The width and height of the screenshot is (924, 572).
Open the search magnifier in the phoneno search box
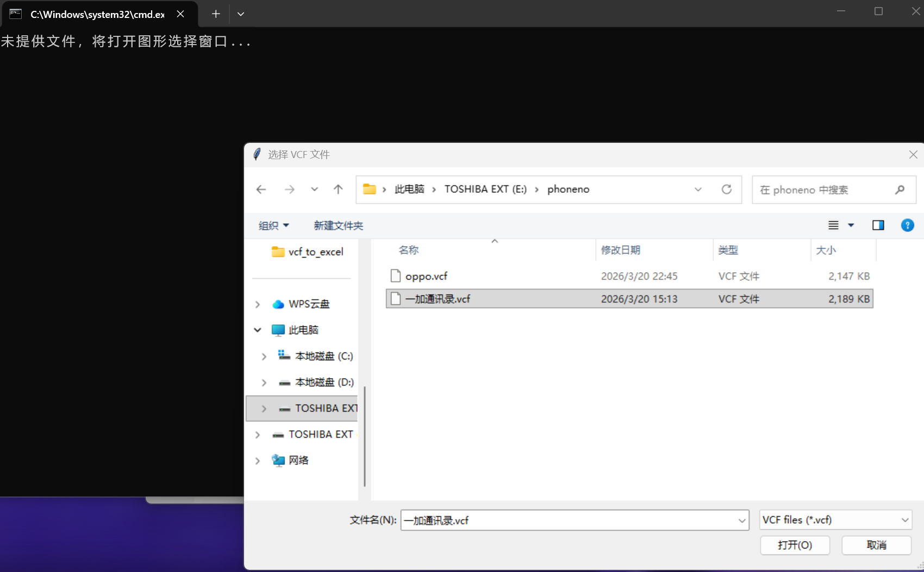point(900,190)
